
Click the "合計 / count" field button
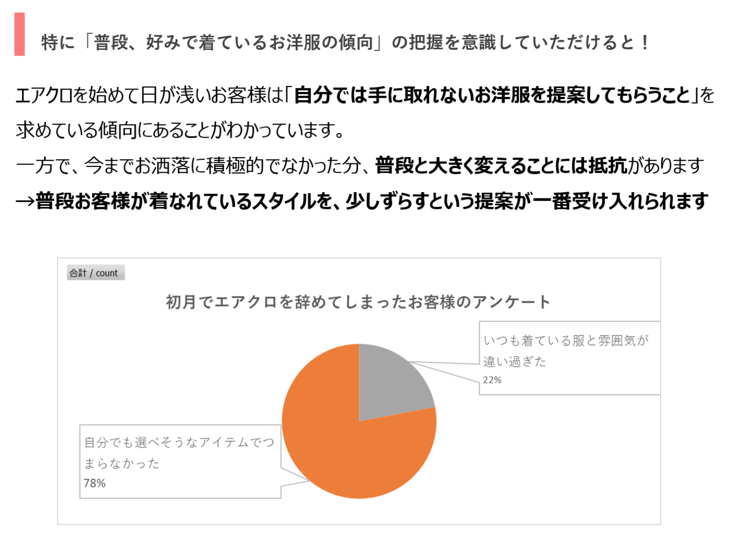click(x=95, y=273)
